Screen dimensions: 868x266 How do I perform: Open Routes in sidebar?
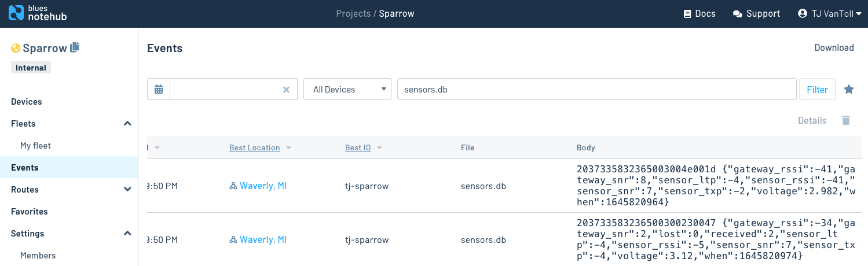pyautogui.click(x=25, y=190)
